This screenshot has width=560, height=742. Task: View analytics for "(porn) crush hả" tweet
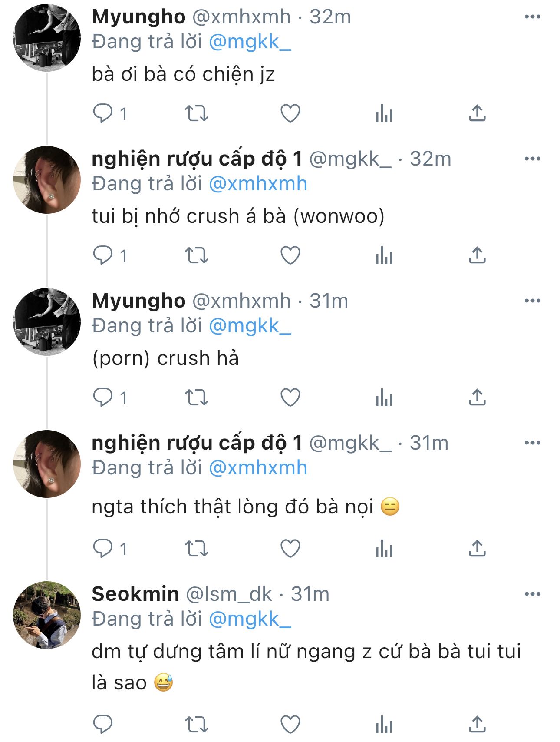click(384, 397)
